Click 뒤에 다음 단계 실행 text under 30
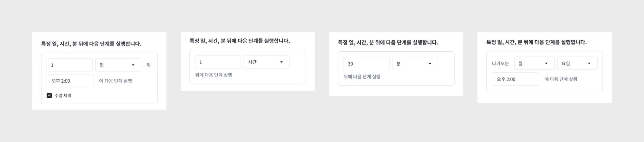Screen dimensions: 644x142 (x=362, y=77)
